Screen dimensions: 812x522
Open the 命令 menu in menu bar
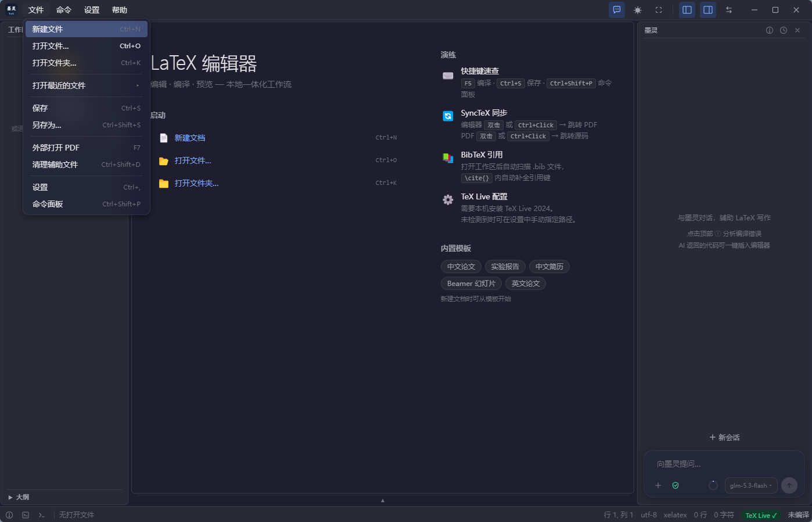click(64, 10)
